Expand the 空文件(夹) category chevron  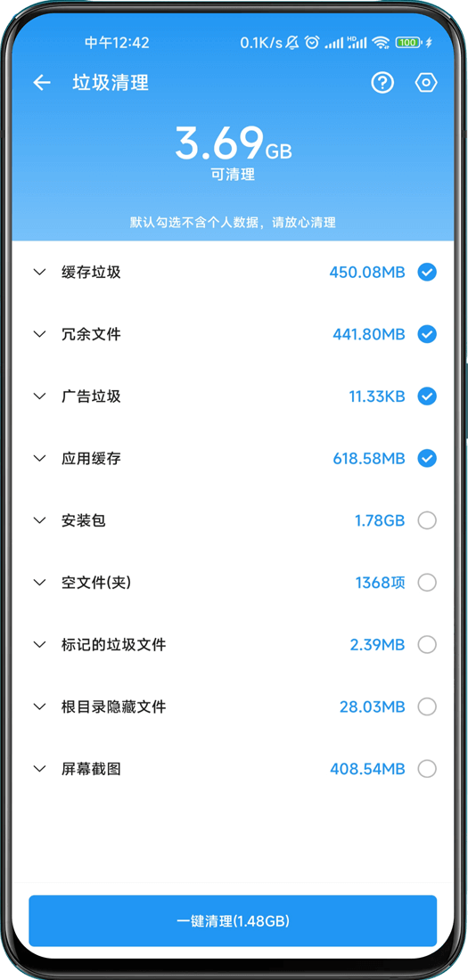[x=39, y=583]
